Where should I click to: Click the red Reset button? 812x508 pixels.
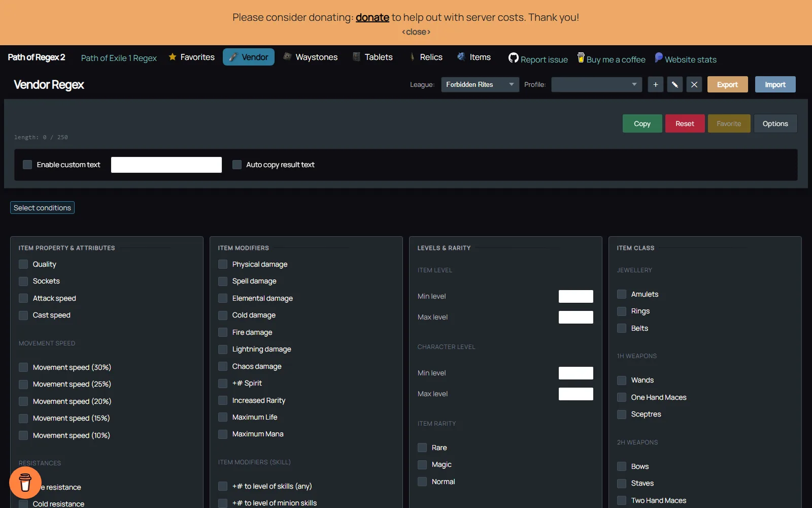click(685, 123)
